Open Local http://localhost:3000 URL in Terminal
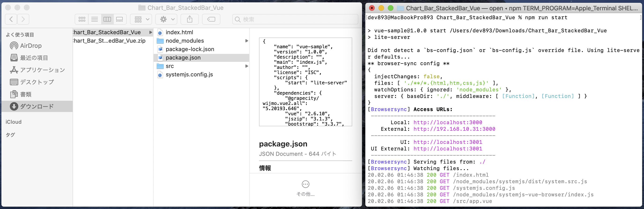The height and width of the screenshot is (209, 644). coord(448,123)
